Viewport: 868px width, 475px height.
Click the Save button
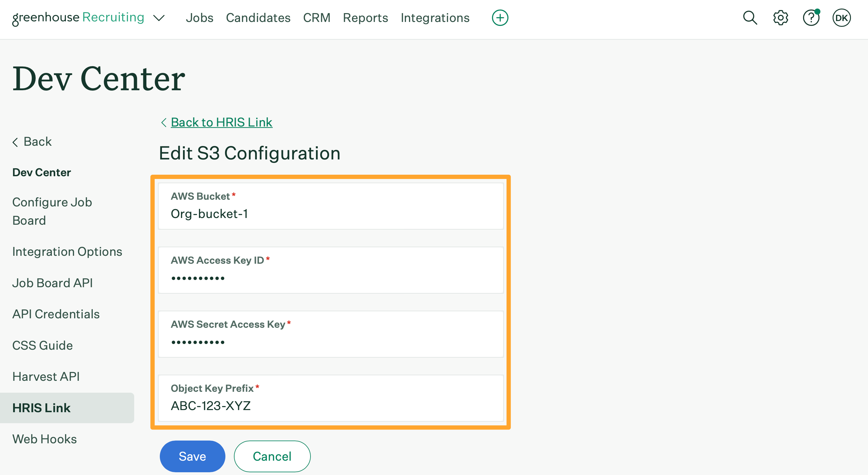192,456
